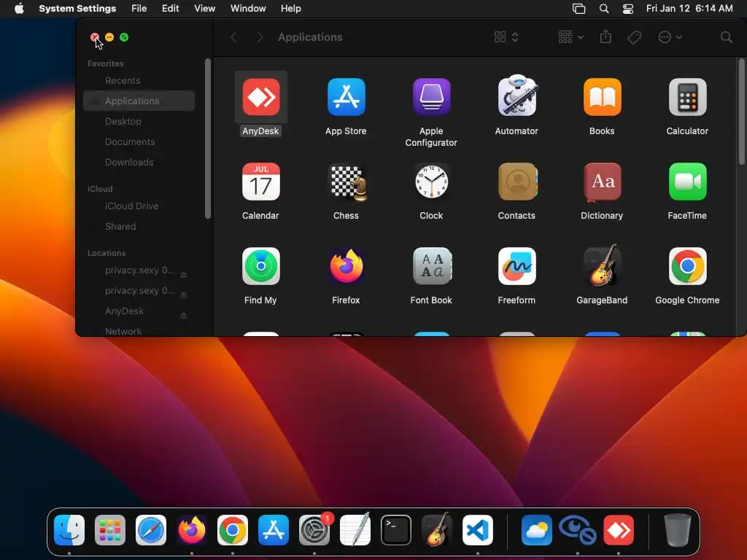Viewport: 747px width, 560px height.
Task: Open the icon view switcher dropdown
Action: tap(506, 37)
